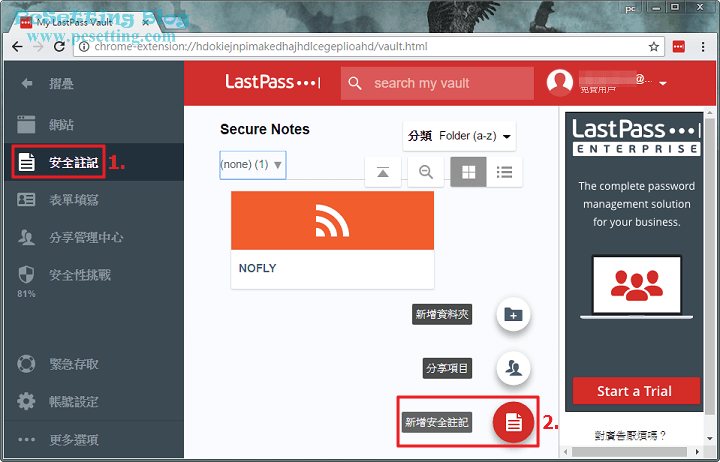
Task: Select 安全註記 in the sidebar
Action: pyautogui.click(x=72, y=162)
